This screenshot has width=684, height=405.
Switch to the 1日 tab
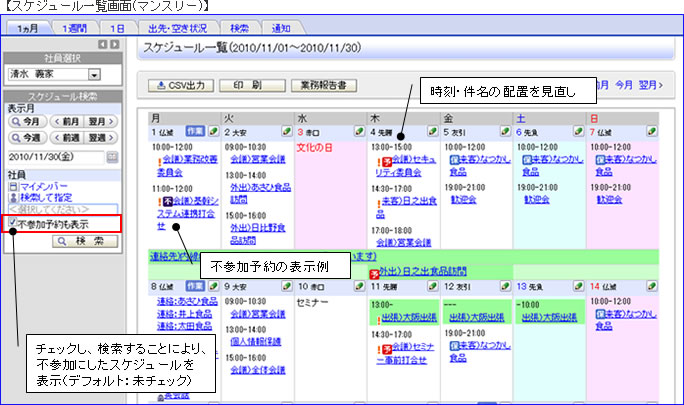pyautogui.click(x=117, y=28)
